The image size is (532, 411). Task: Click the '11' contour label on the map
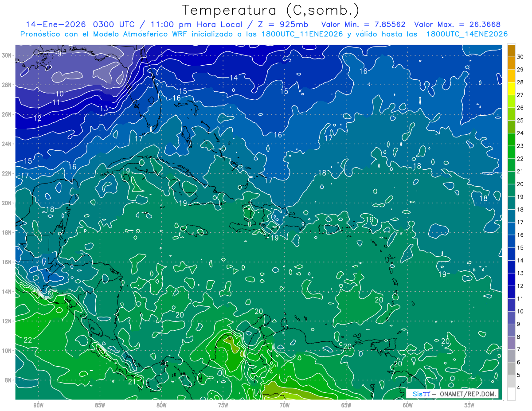[56, 102]
